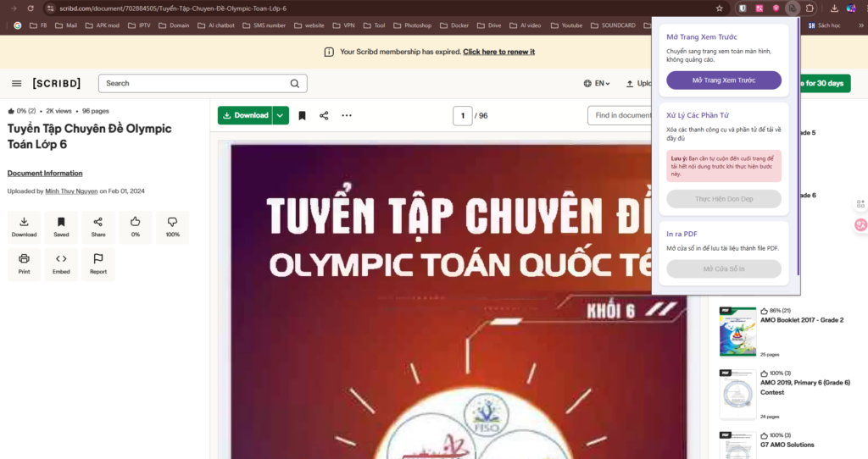This screenshot has width=868, height=459.
Task: Click the Print icon in left panel
Action: click(x=24, y=263)
